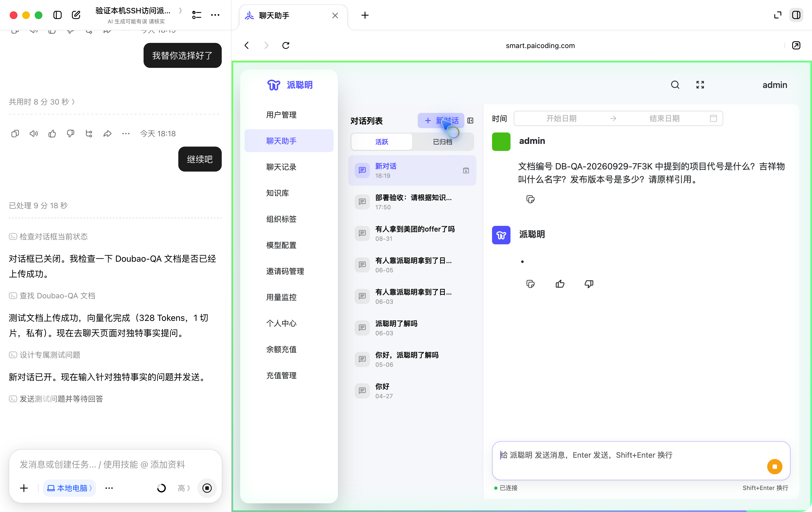Archive the 新对话 conversation entry
The width and height of the screenshot is (812, 512).
point(466,171)
